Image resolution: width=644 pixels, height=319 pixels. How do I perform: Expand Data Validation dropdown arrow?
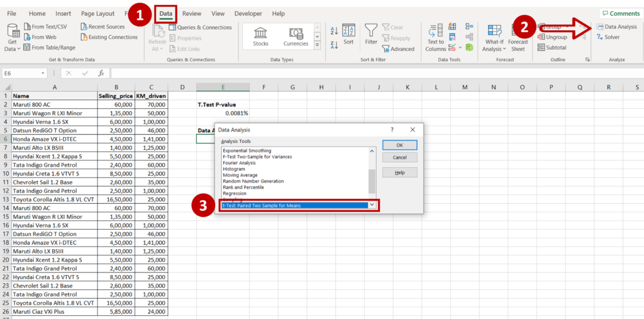tap(460, 47)
